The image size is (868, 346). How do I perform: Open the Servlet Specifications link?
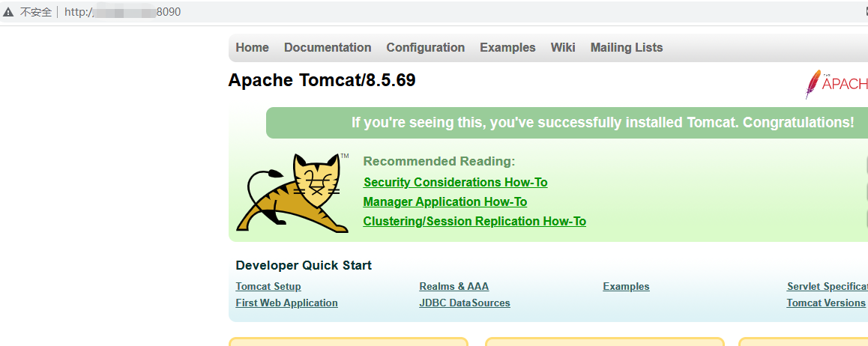tap(828, 287)
